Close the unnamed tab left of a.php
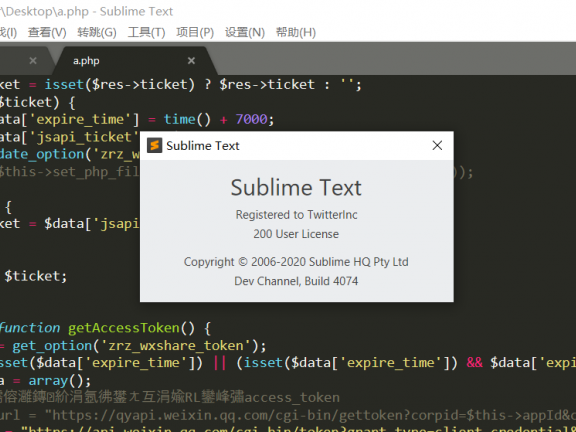Screen dimensions: 576x432 click(33, 60)
